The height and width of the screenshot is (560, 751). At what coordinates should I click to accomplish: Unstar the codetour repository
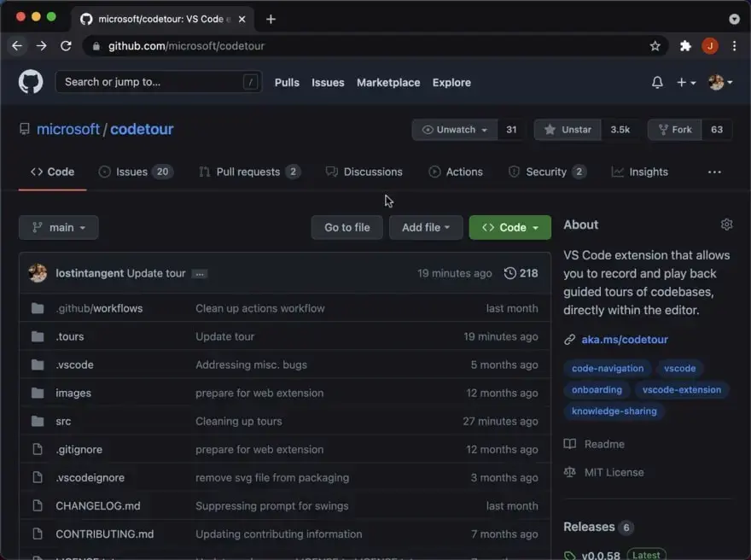(568, 130)
